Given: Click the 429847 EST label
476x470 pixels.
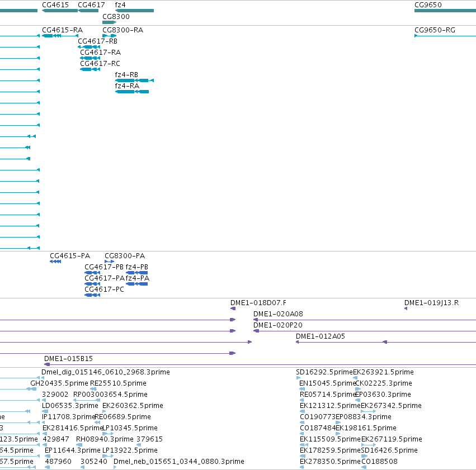Looking at the screenshot, I should click(x=56, y=439).
